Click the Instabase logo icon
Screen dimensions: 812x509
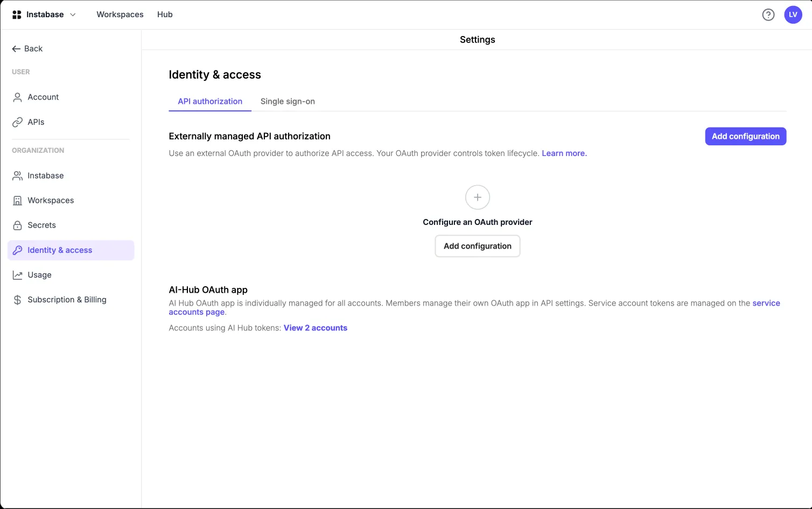(x=17, y=15)
